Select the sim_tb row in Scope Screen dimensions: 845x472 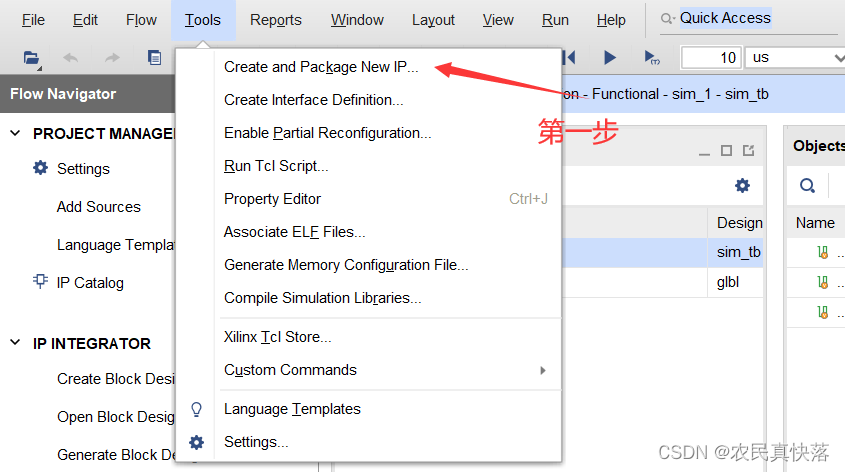click(738, 252)
